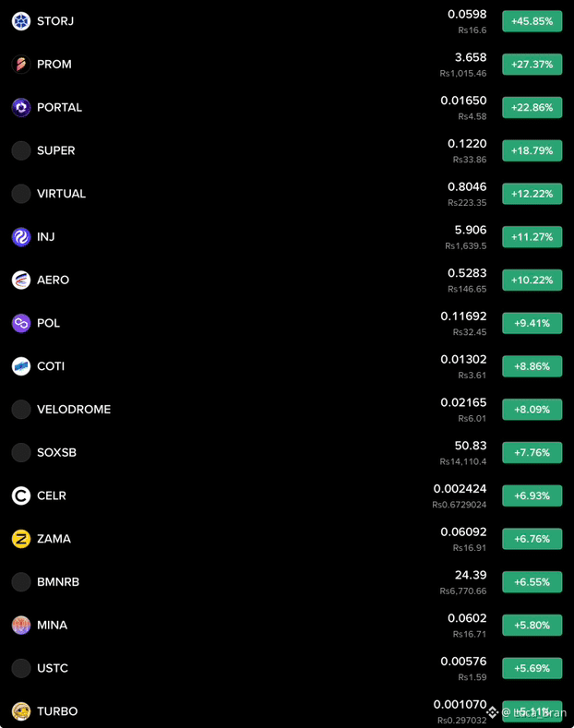The height and width of the screenshot is (728, 574).
Task: Click the CELR coin icon
Action: pyautogui.click(x=21, y=495)
